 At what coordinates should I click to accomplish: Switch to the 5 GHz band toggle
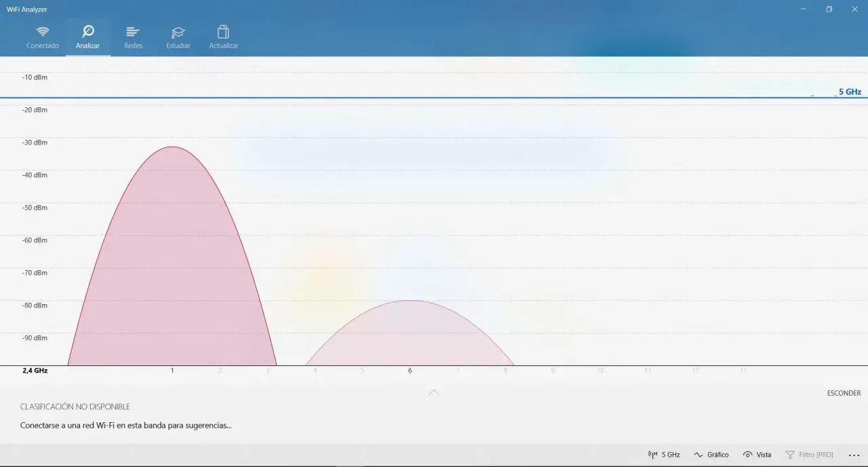(x=665, y=455)
